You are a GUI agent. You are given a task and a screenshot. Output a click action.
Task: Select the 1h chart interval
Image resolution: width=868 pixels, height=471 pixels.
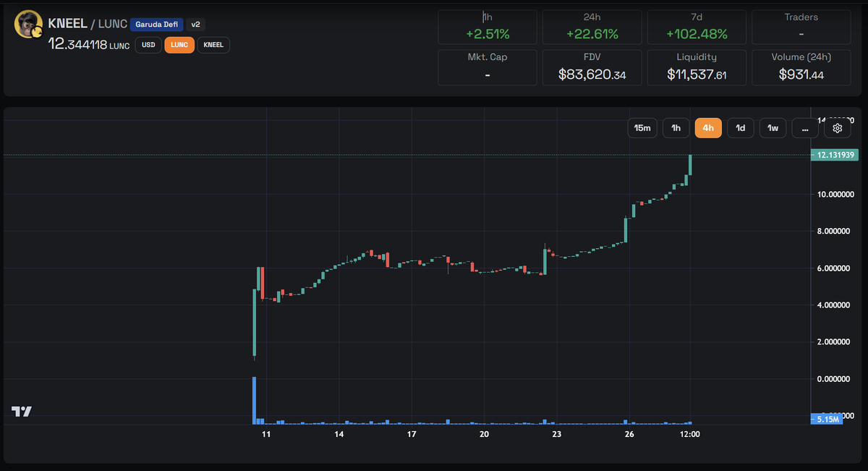click(676, 127)
